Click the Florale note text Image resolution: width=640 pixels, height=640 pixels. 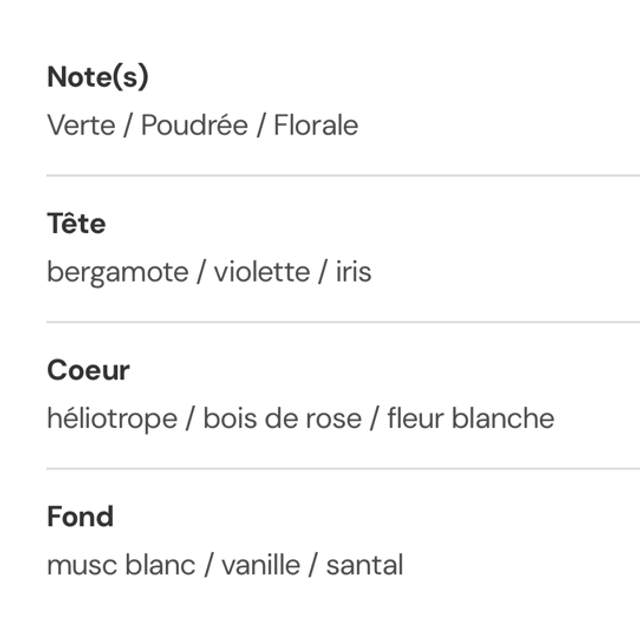pos(315,126)
